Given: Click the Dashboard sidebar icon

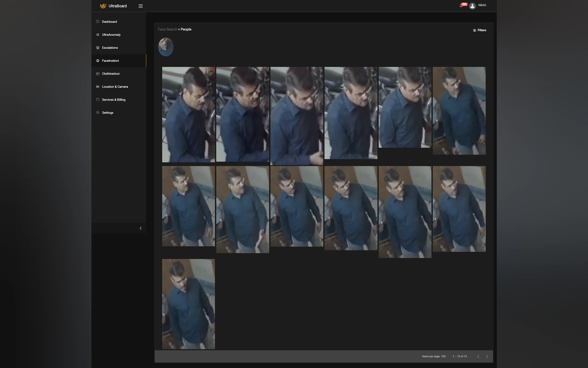Looking at the screenshot, I should 98,21.
